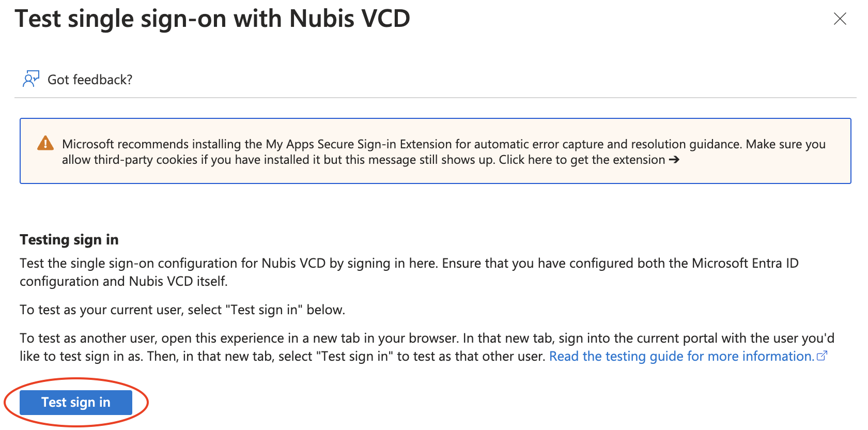
Task: Select the Got feedback? label
Action: click(90, 80)
